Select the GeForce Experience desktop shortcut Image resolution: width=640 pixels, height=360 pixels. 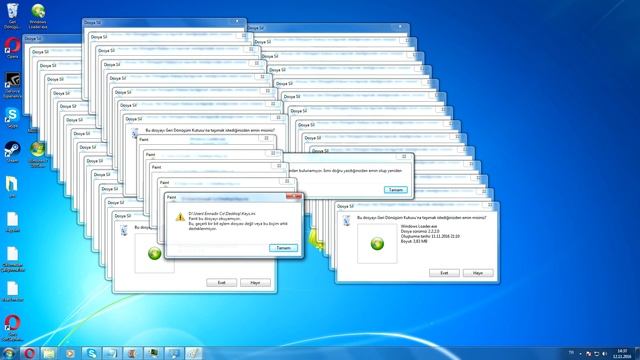click(12, 85)
